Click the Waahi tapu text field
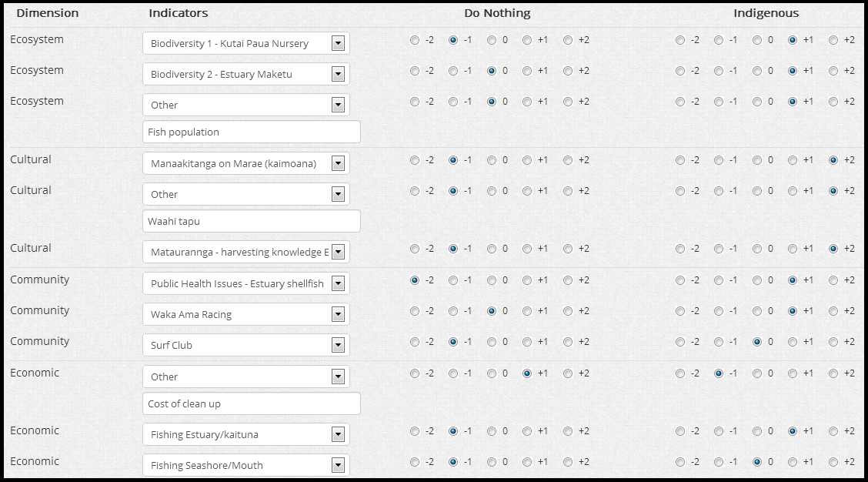 click(252, 222)
